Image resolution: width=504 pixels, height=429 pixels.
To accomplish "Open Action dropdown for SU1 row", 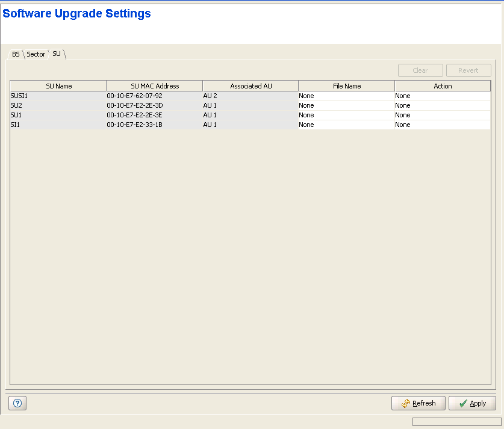I will (443, 115).
